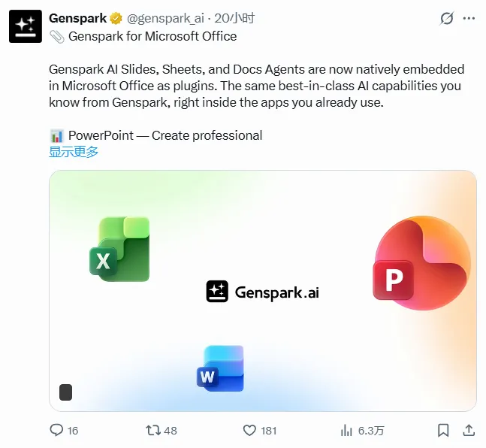Click the Word icon in the image
The height and width of the screenshot is (448, 486).
click(221, 368)
